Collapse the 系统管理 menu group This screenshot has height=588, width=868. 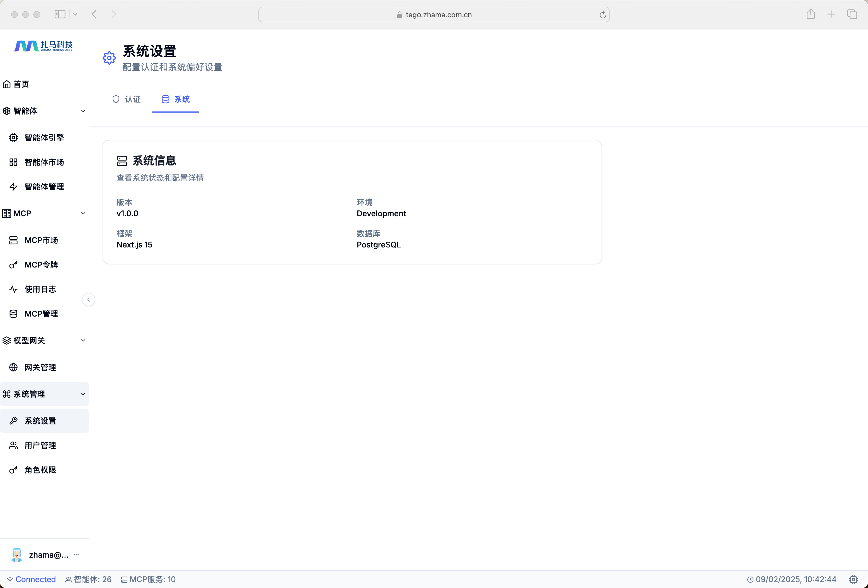(83, 394)
